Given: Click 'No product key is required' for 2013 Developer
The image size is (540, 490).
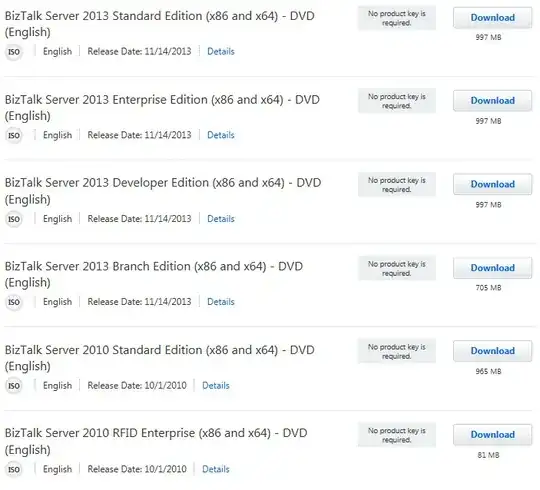Looking at the screenshot, I should click(x=397, y=185).
